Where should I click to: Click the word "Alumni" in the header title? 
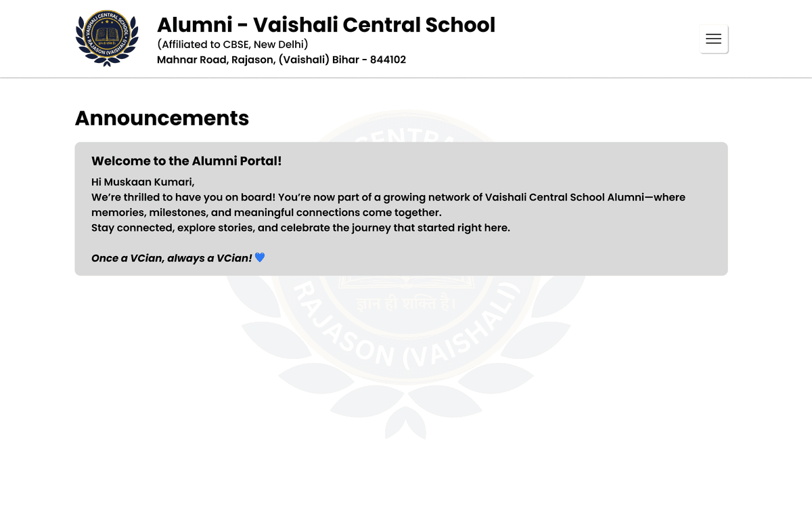(x=185, y=25)
